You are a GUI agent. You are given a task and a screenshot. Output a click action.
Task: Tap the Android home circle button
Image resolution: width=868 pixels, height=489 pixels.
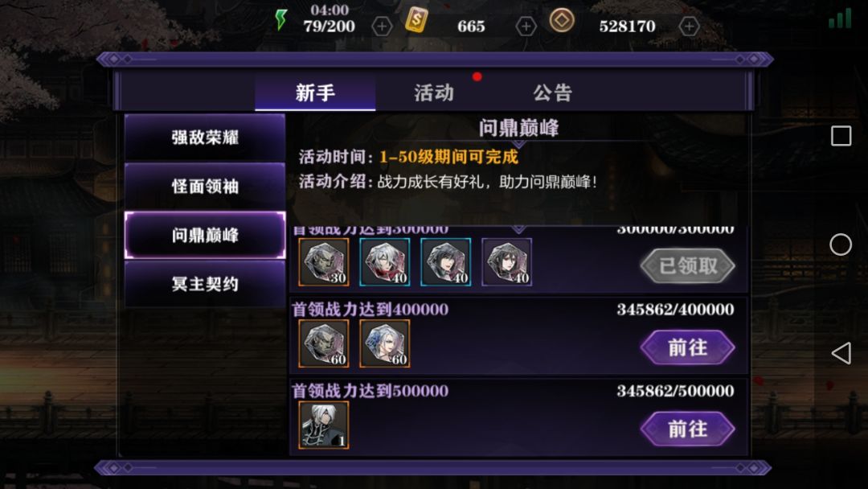(841, 244)
